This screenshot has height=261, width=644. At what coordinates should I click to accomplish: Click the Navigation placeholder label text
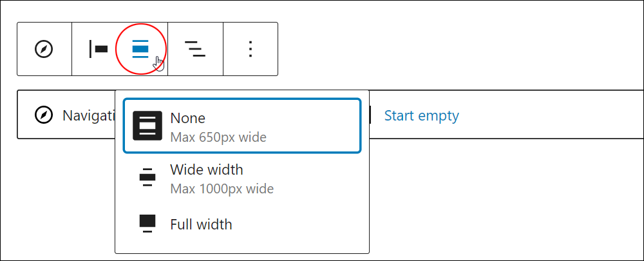[89, 115]
